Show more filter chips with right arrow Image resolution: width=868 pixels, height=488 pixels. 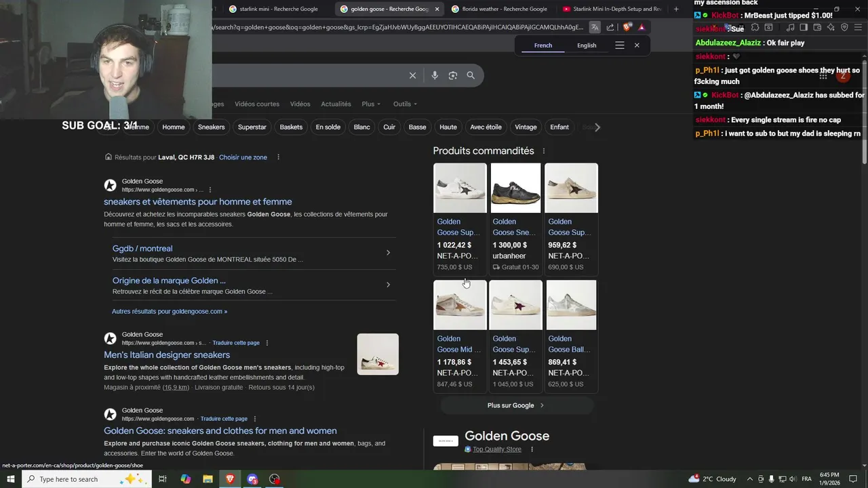(597, 127)
